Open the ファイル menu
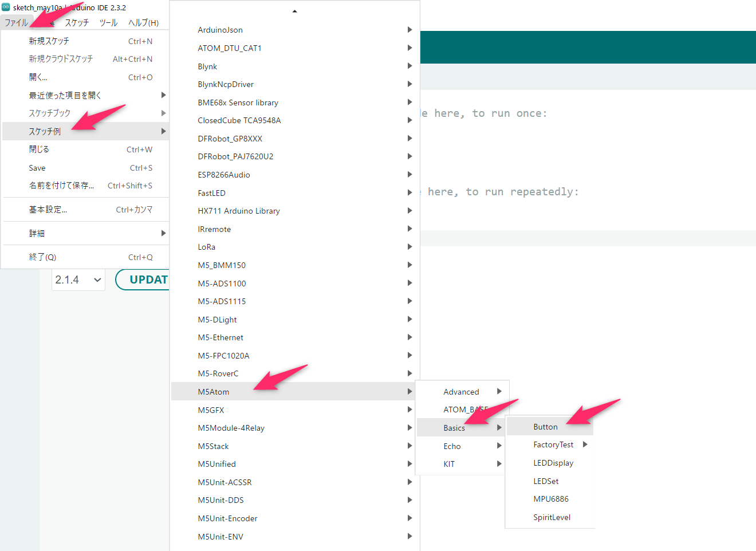Screen dimensions: 756x551 [x=16, y=22]
